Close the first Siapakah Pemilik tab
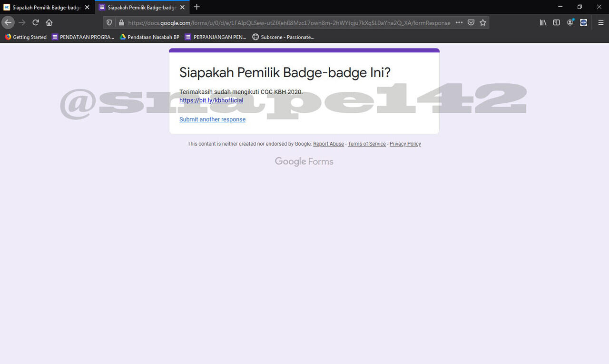609x364 pixels. [x=87, y=7]
